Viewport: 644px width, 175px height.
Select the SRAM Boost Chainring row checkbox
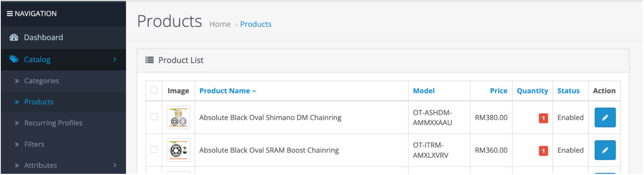point(154,150)
